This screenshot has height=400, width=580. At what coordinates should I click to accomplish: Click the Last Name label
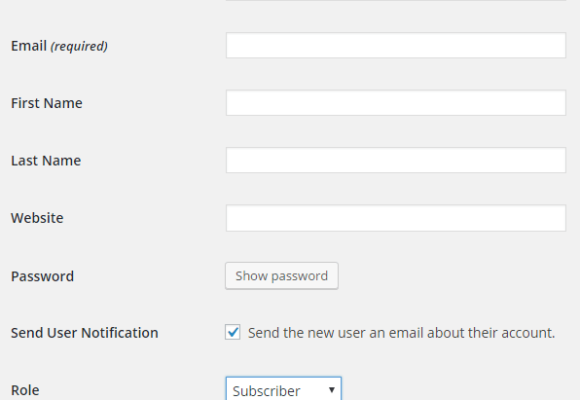pyautogui.click(x=46, y=161)
